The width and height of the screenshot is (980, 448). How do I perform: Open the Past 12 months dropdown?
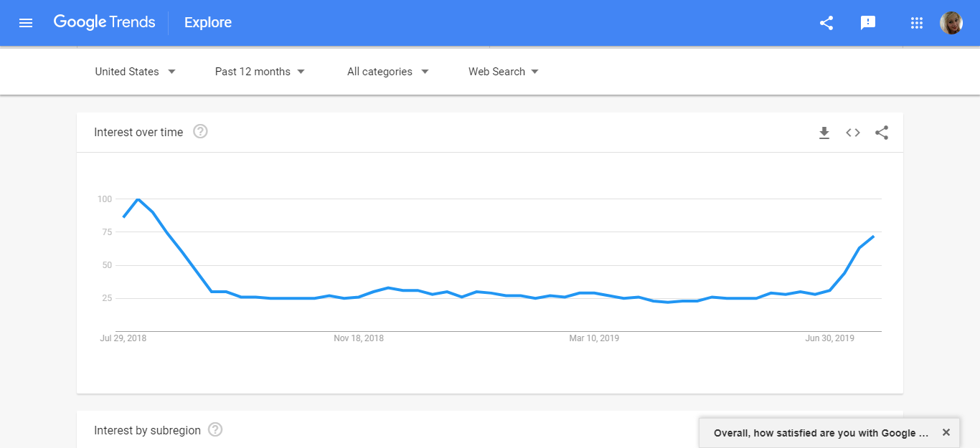coord(260,72)
